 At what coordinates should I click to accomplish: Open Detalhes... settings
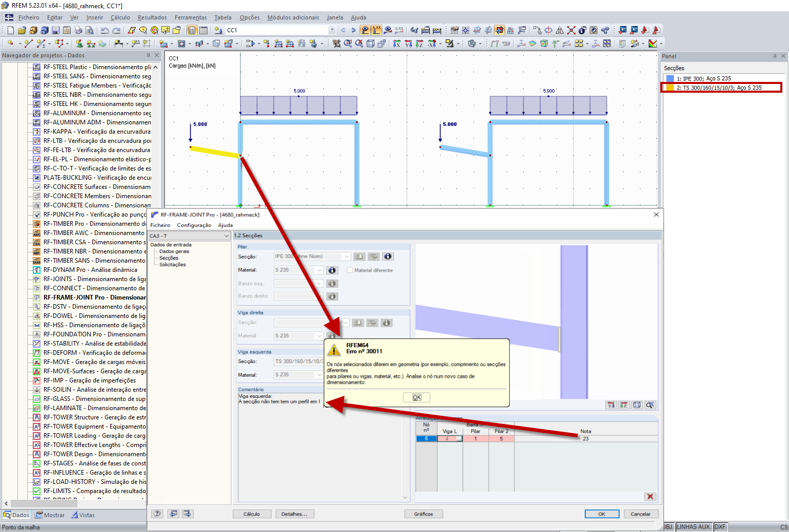click(x=295, y=514)
